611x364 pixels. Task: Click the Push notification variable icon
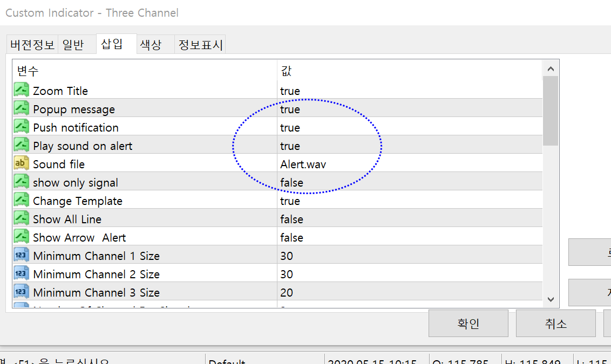pos(21,127)
